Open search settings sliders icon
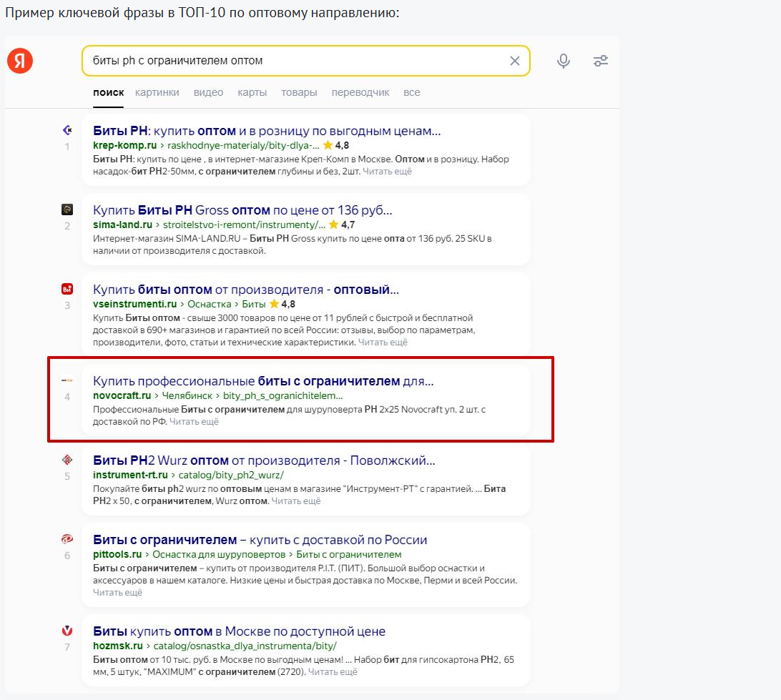Image resolution: width=781 pixels, height=700 pixels. click(x=601, y=61)
